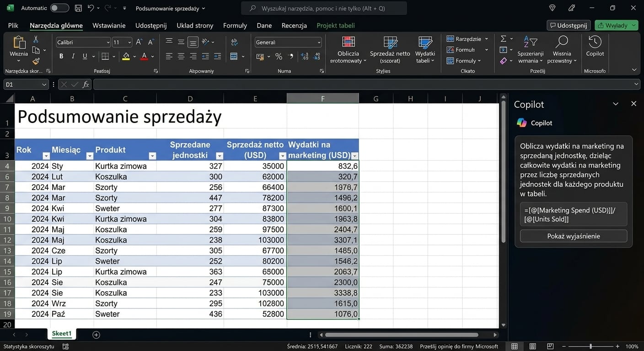Screen dimensions: 644x351
Task: Click the merge cells icon
Action: 234,56
